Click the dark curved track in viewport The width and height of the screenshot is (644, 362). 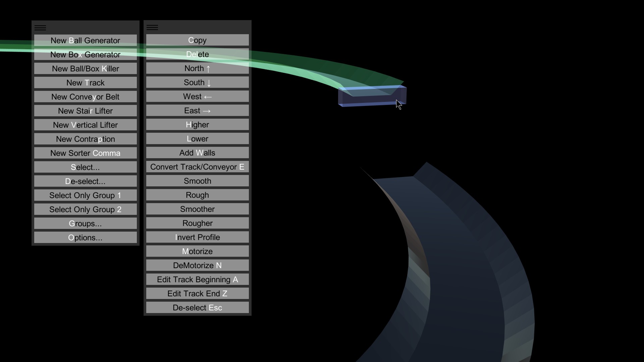(463, 268)
